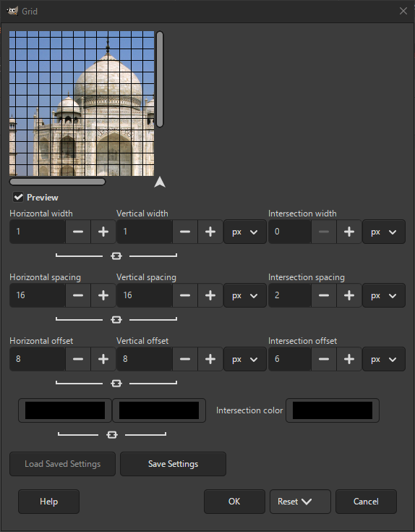This screenshot has height=532, width=415.
Task: Open the offset unit px dropdown
Action: [245, 359]
